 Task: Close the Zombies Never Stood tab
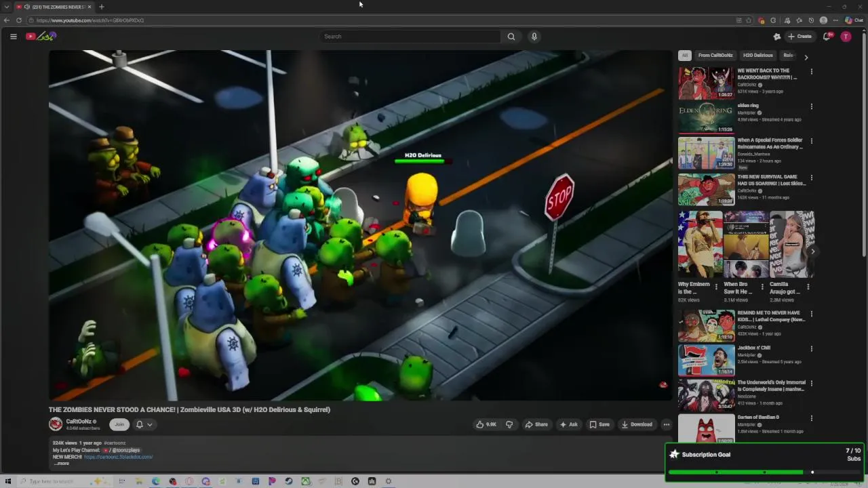[90, 7]
